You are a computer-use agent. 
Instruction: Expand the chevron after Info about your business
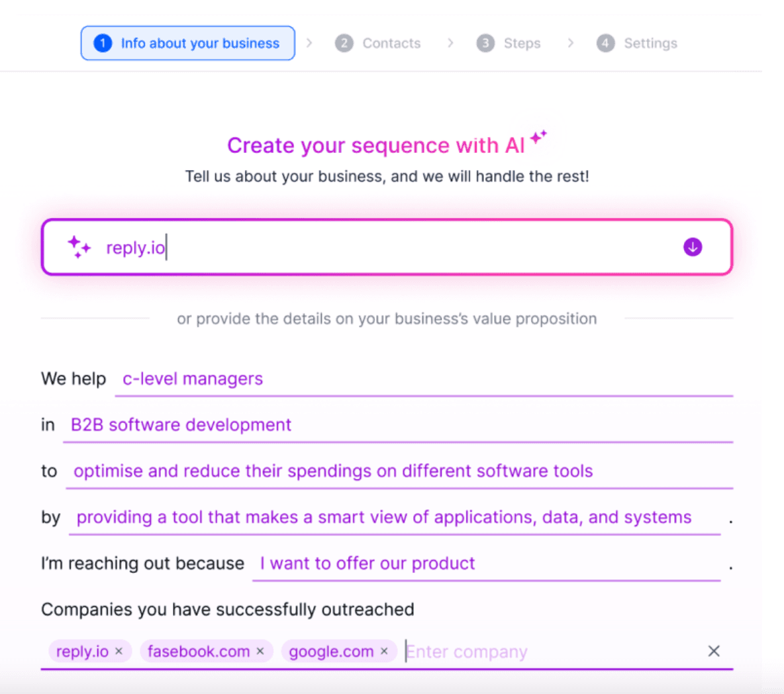tap(309, 42)
